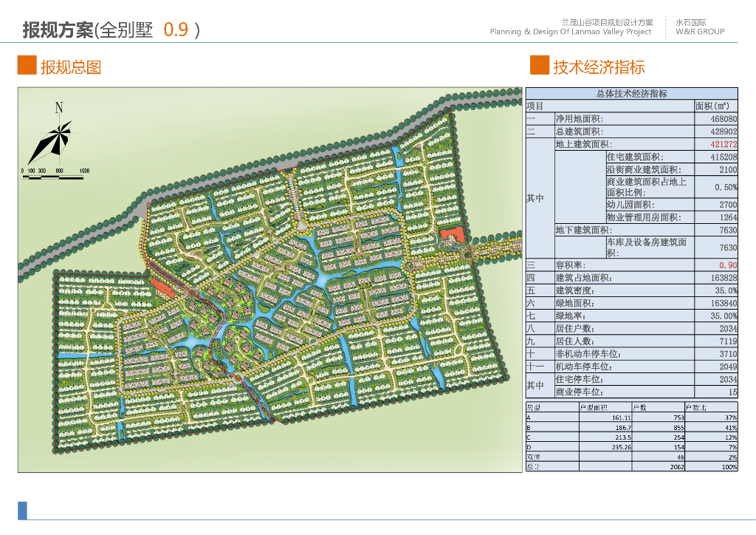Viewport: 756px width, 535px height.
Task: Click the map scale bar under compass
Action: (x=55, y=171)
